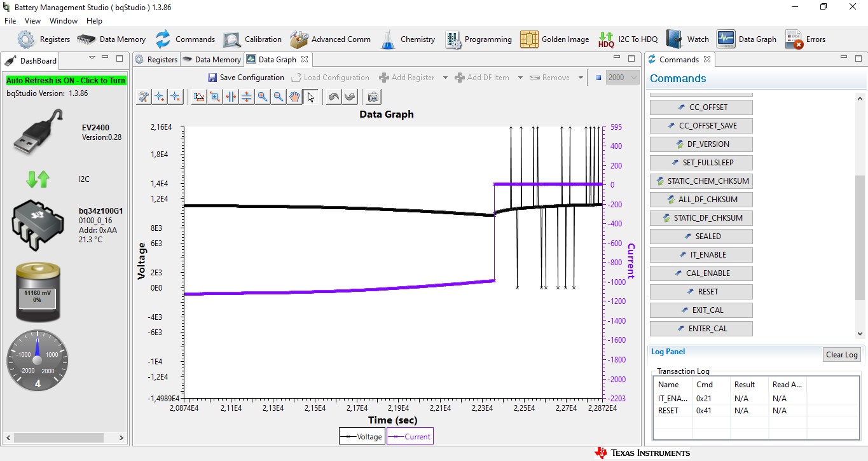The height and width of the screenshot is (461, 868).
Task: Clear the log with Clear Log
Action: pos(842,355)
